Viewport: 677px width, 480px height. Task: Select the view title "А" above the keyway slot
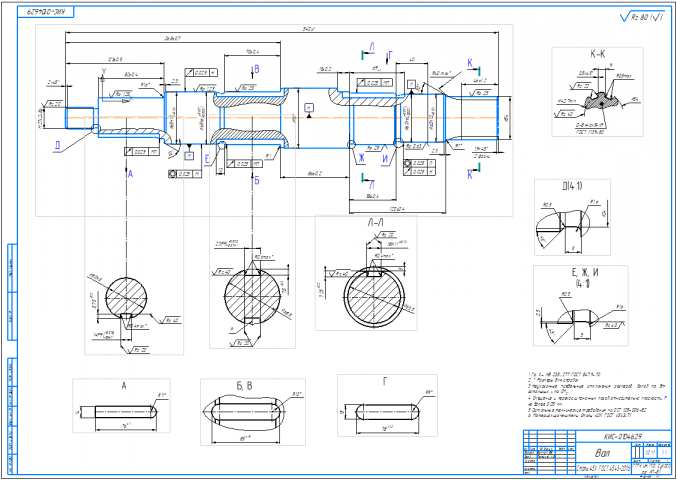click(x=123, y=387)
